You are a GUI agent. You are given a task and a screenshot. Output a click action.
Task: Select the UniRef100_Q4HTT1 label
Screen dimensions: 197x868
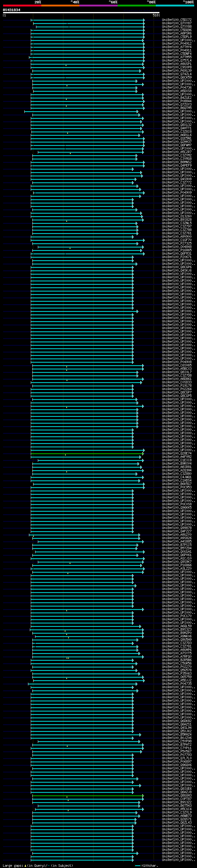[x=177, y=128]
